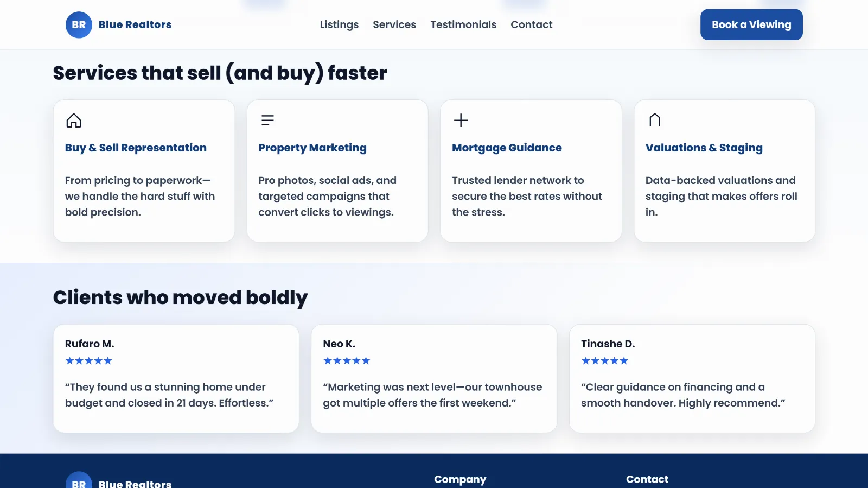Open the Testimonials nav link
Screen dimensions: 868x488
pos(463,25)
